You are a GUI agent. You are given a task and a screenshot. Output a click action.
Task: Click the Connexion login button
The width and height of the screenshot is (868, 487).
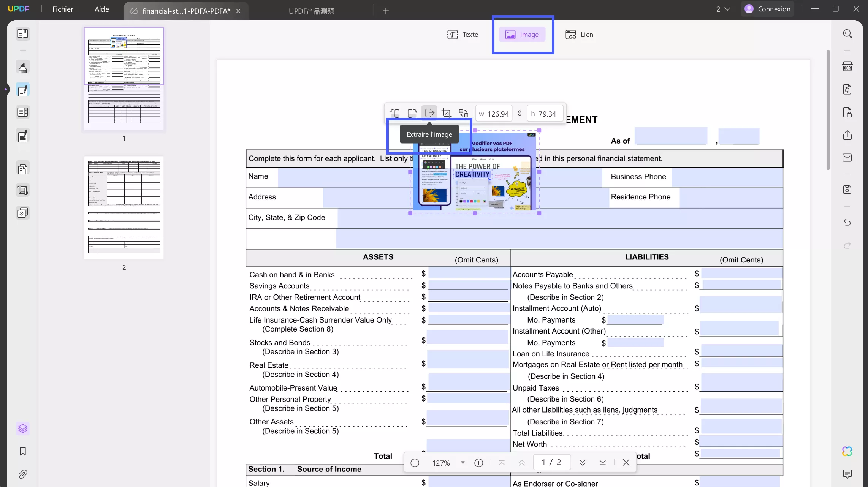767,9
